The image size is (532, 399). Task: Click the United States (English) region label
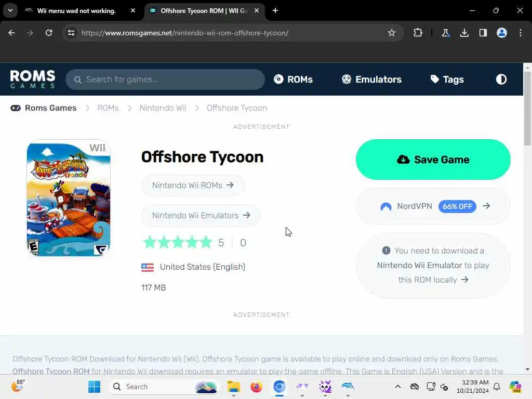203,267
